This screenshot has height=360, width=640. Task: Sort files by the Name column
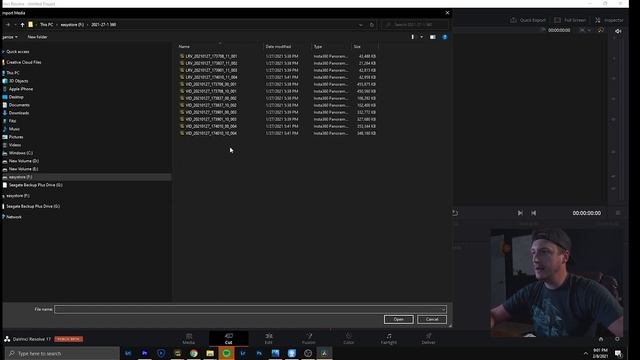(184, 47)
